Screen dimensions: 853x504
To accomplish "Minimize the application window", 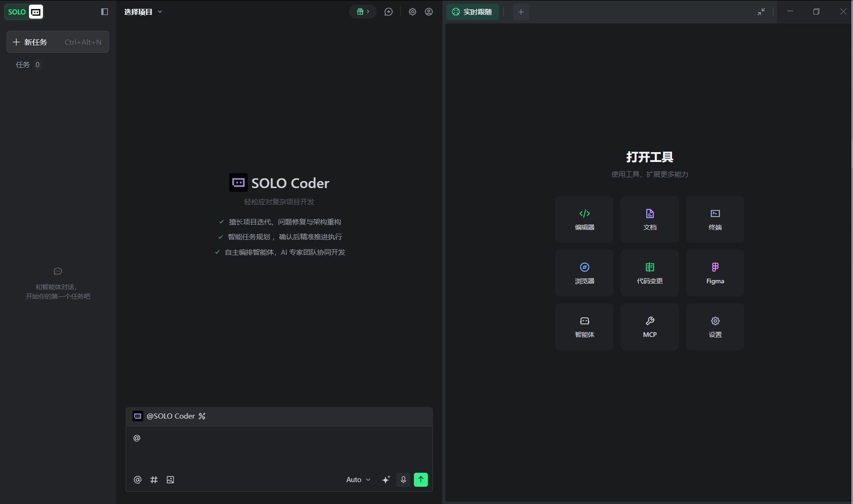I will 790,12.
